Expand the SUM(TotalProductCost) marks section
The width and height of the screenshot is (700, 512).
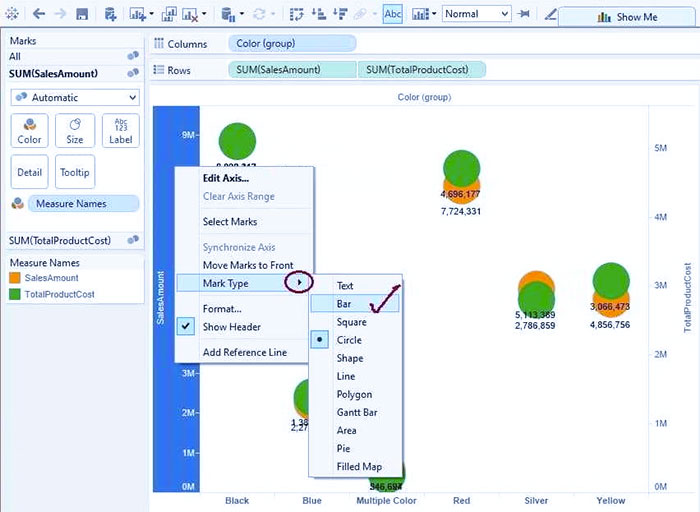(x=74, y=240)
